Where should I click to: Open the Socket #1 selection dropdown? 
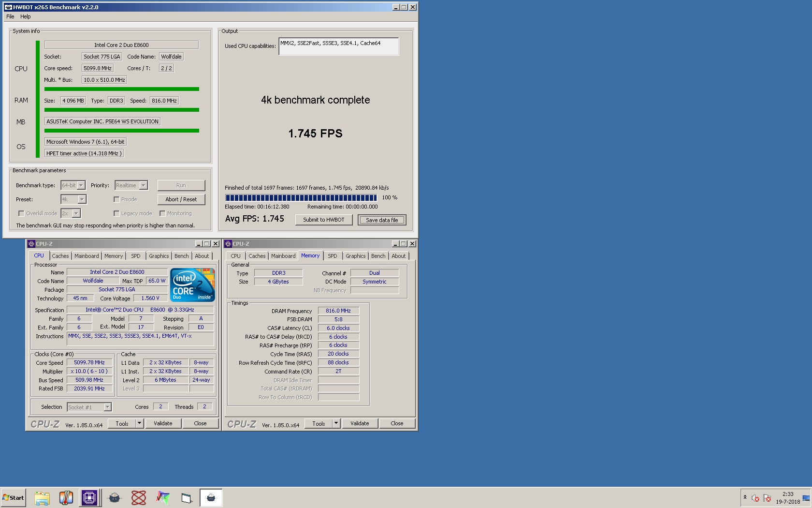coord(89,407)
